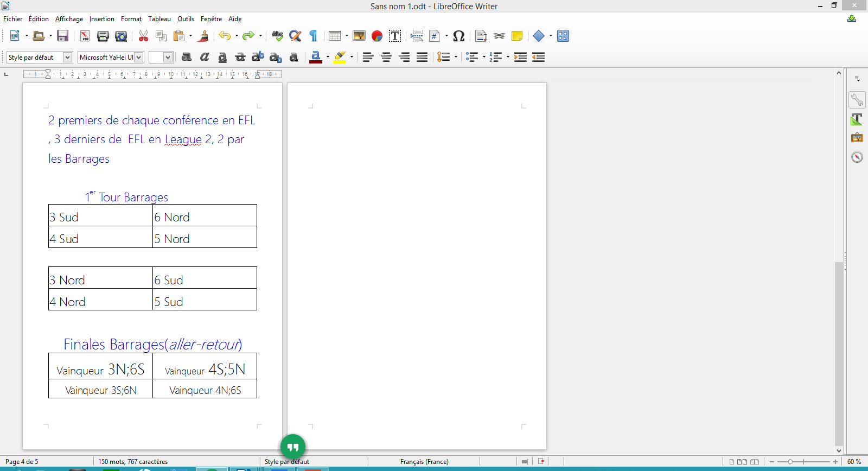The width and height of the screenshot is (868, 471).
Task: Toggle formatting marks pilcrow button
Action: pos(313,36)
